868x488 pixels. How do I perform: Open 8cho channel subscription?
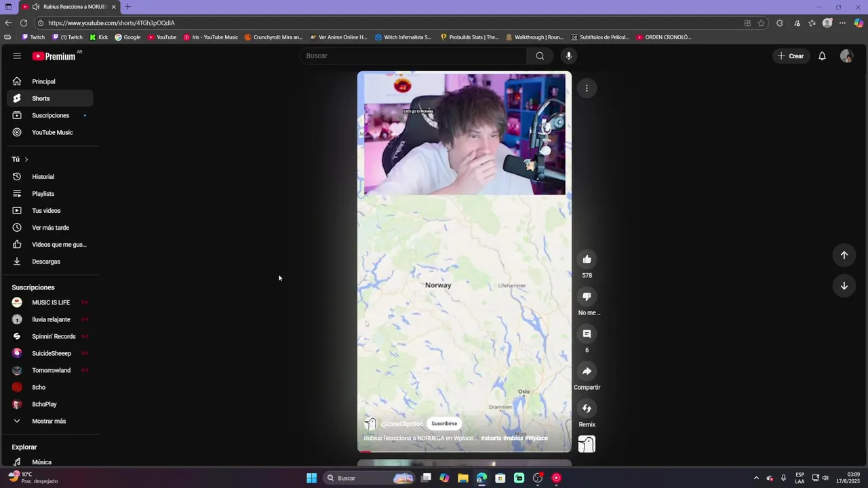[x=50, y=387]
